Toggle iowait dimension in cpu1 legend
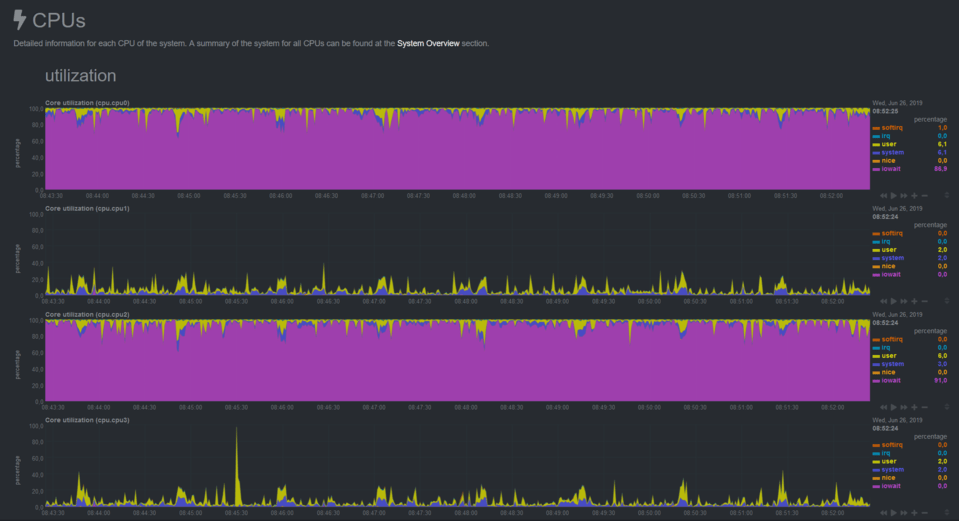This screenshot has width=959, height=521. coord(887,275)
